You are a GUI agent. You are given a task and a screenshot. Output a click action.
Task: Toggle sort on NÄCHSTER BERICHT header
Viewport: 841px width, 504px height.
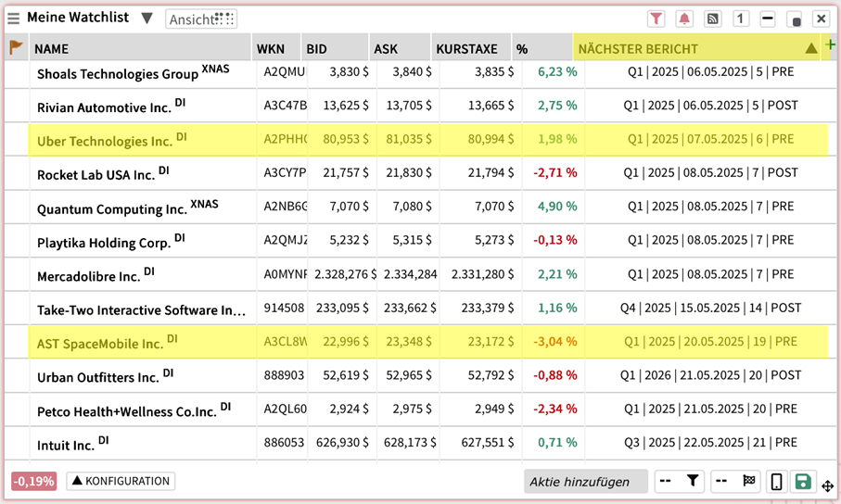[696, 48]
